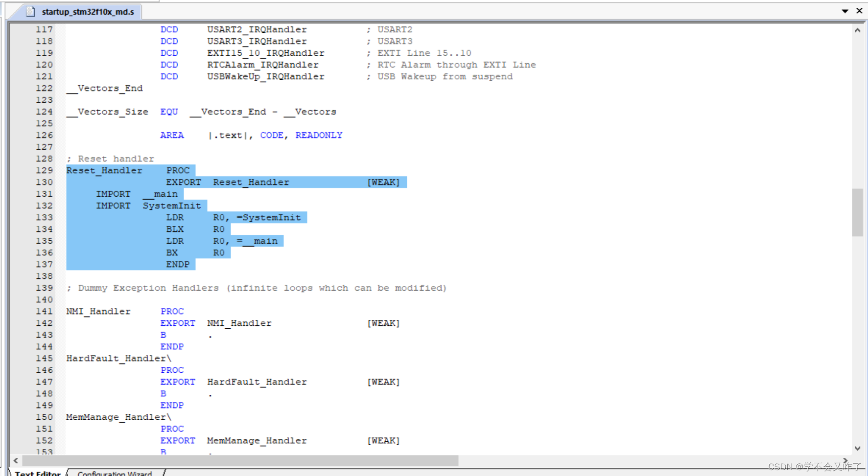
Task: Click the BLX instruction on line 134
Action: pos(175,229)
